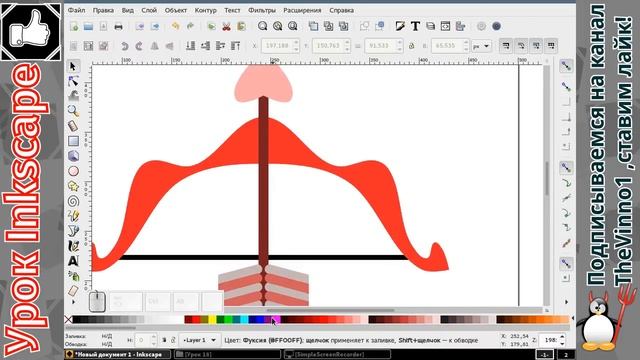Rotate selection 90° counter-clockwise icon
The height and width of the screenshot is (360, 640).
pyautogui.click(x=124, y=46)
